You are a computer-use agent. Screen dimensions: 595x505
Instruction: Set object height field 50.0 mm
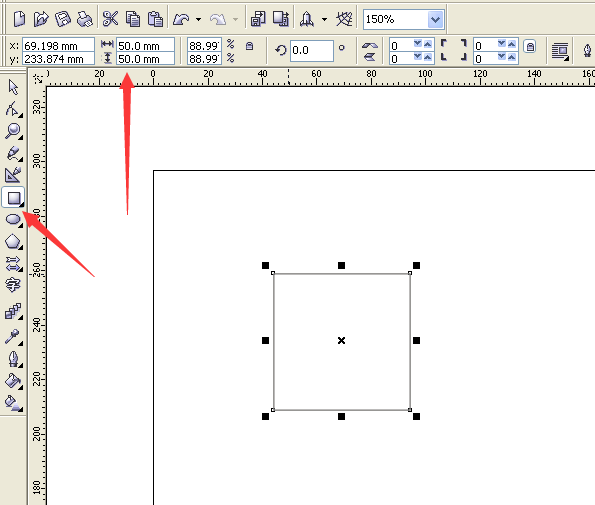point(145,59)
